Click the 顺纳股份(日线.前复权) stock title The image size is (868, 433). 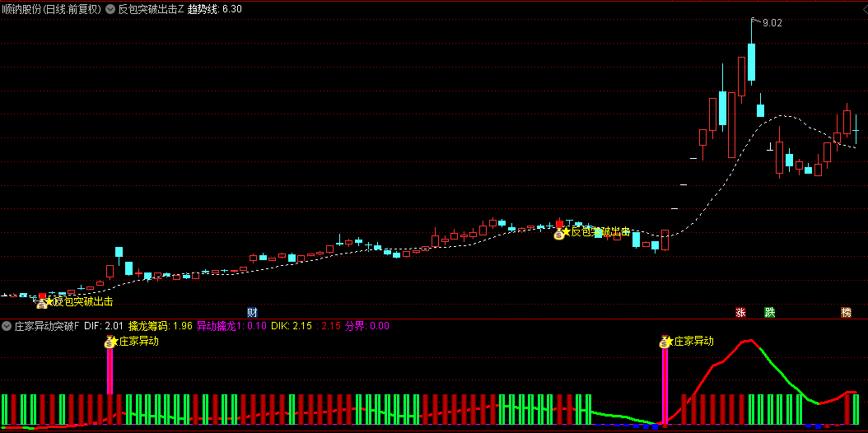coord(51,9)
